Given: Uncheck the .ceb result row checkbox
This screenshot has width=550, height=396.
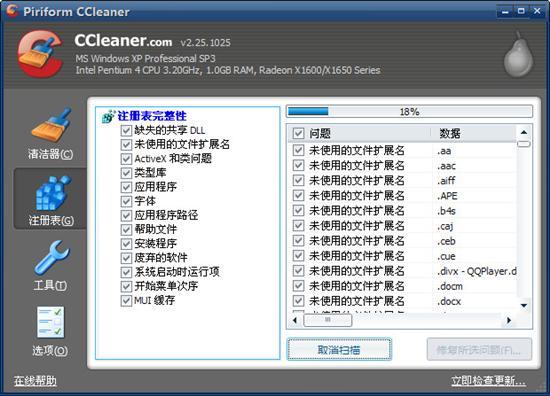Looking at the screenshot, I should (298, 241).
